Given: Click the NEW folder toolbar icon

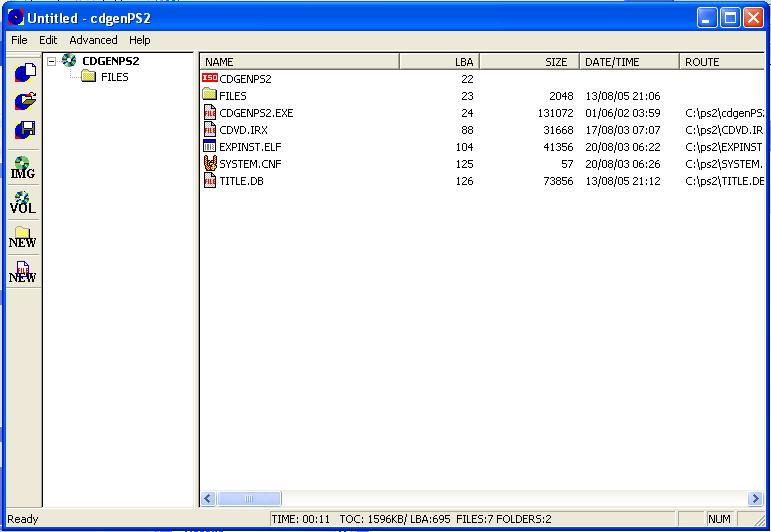Looking at the screenshot, I should coord(23,238).
